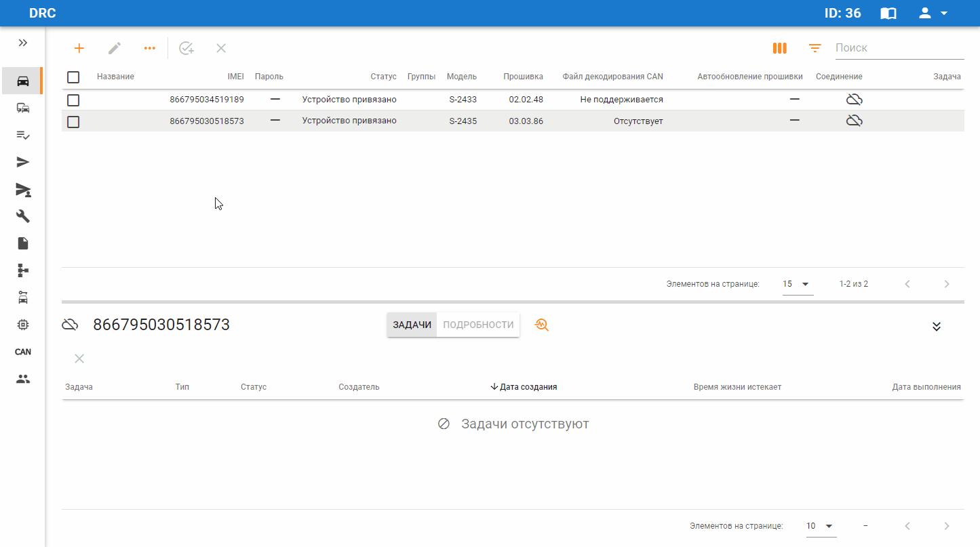This screenshot has height=547, width=980.
Task: Open the task checklist sidebar icon
Action: pyautogui.click(x=23, y=135)
